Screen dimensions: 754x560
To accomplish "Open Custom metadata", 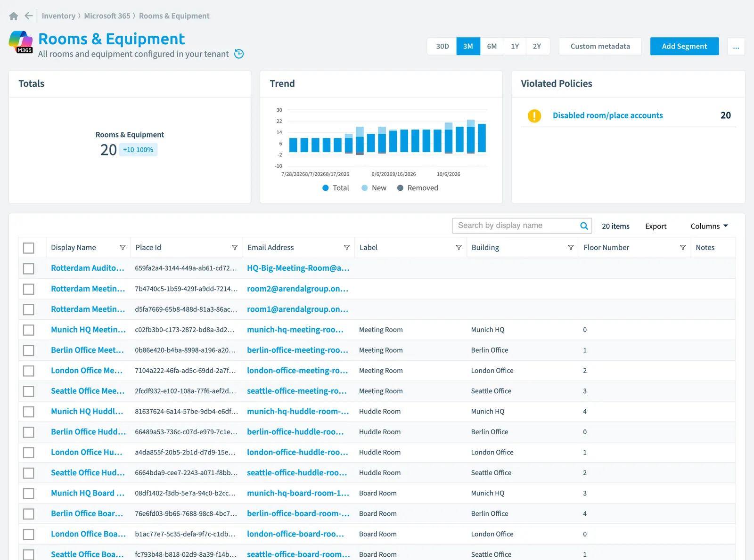I will tap(600, 46).
